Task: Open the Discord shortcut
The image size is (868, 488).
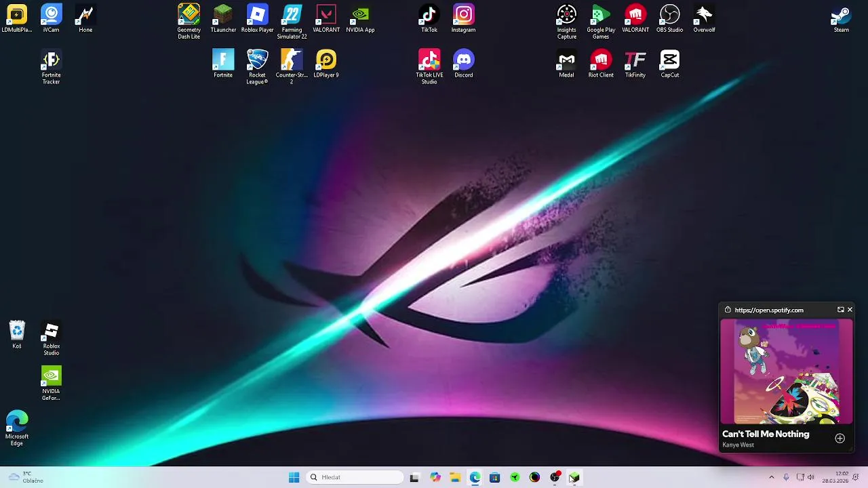Action: (x=464, y=64)
